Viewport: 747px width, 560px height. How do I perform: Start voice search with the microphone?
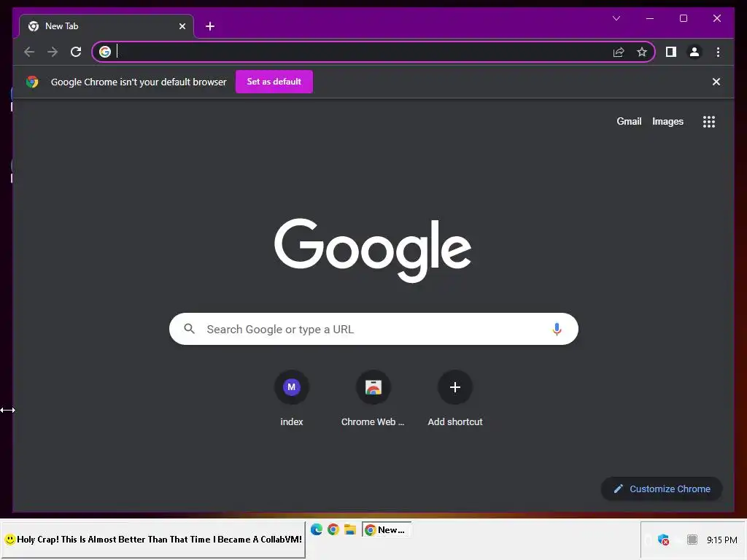(x=557, y=329)
